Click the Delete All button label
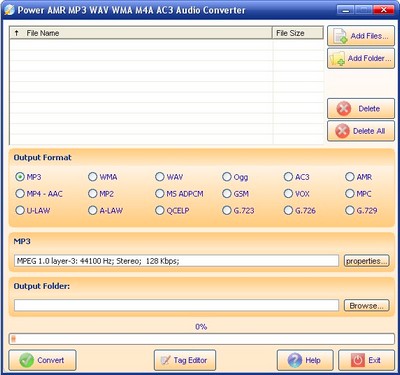The image size is (400, 375). coord(369,131)
